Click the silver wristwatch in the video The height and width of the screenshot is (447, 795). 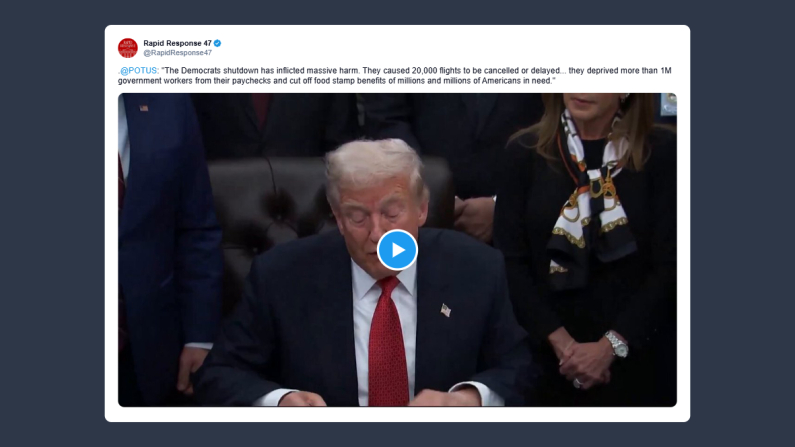click(x=617, y=345)
